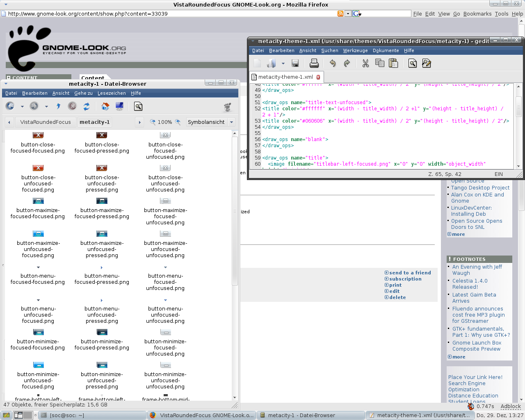Open the Werkzeuge menu in gedit

click(x=355, y=50)
